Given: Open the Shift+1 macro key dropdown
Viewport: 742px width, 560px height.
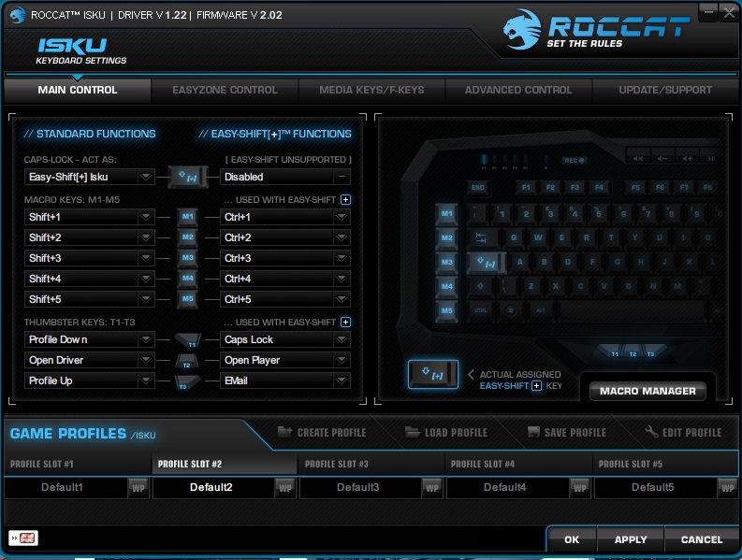Looking at the screenshot, I should pyautogui.click(x=146, y=217).
